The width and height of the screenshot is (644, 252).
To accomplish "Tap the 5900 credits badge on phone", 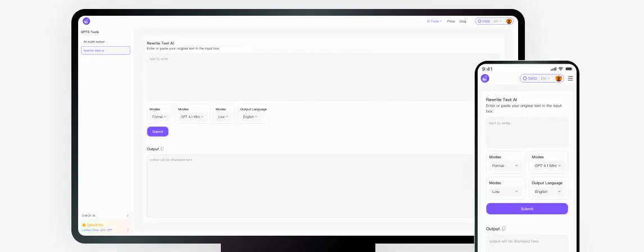I will (x=530, y=78).
